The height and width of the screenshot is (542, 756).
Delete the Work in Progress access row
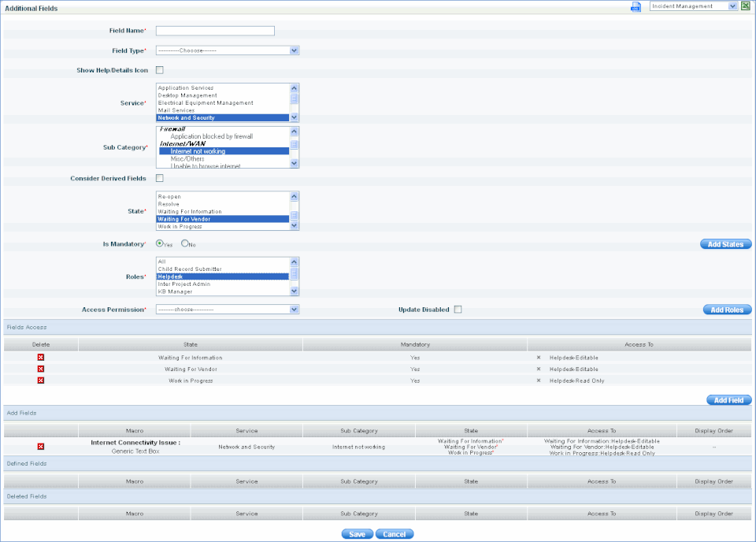pyautogui.click(x=41, y=381)
